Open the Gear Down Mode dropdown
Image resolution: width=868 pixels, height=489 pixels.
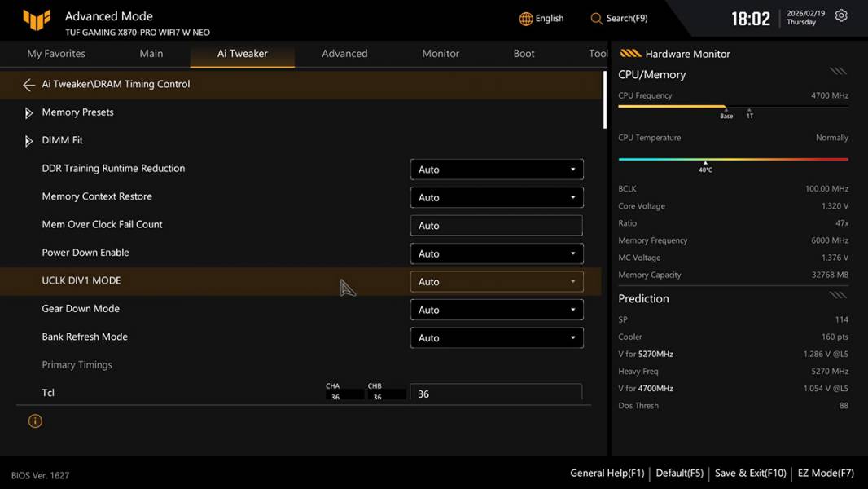(496, 310)
